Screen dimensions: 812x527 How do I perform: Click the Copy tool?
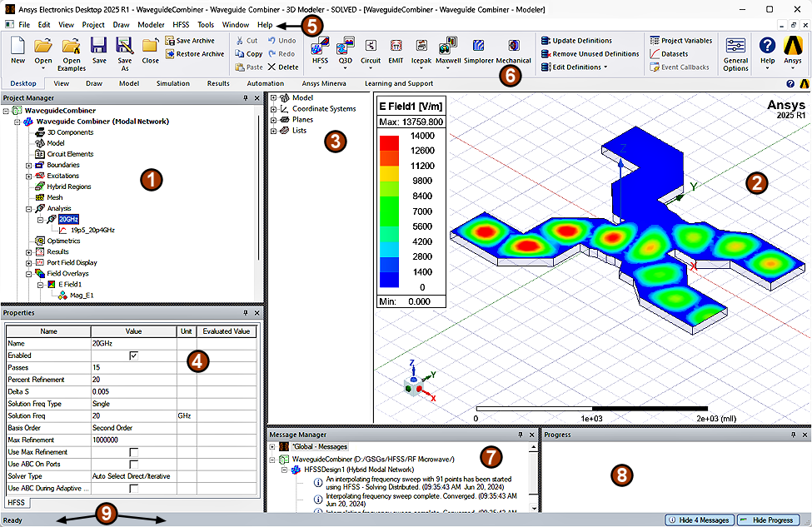pyautogui.click(x=248, y=54)
